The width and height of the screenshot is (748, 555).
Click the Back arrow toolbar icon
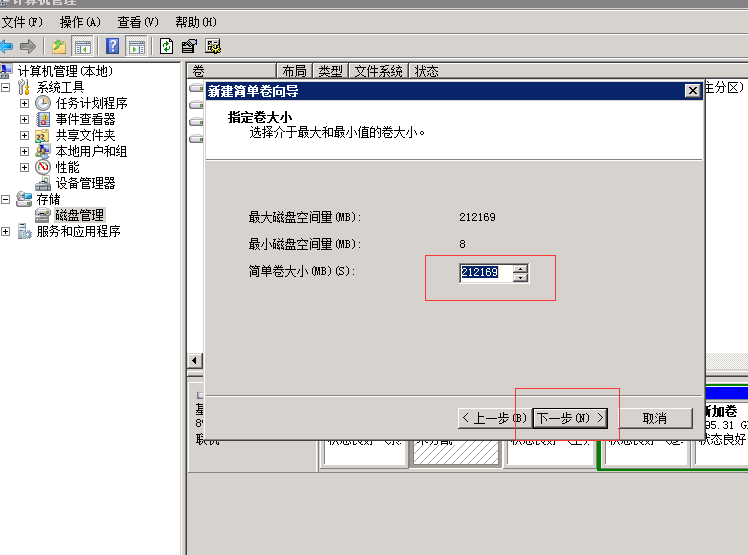coord(6,46)
